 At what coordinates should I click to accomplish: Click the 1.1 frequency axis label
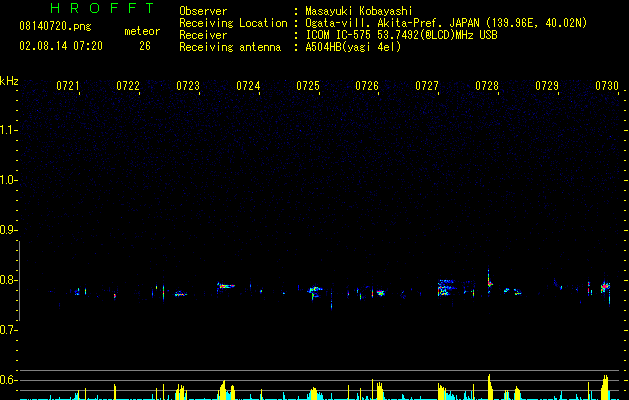tap(8, 130)
